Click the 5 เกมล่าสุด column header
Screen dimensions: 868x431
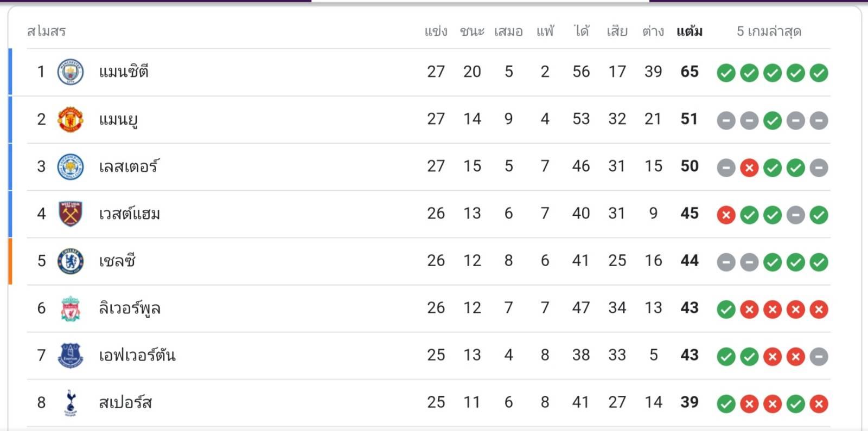coord(769,31)
